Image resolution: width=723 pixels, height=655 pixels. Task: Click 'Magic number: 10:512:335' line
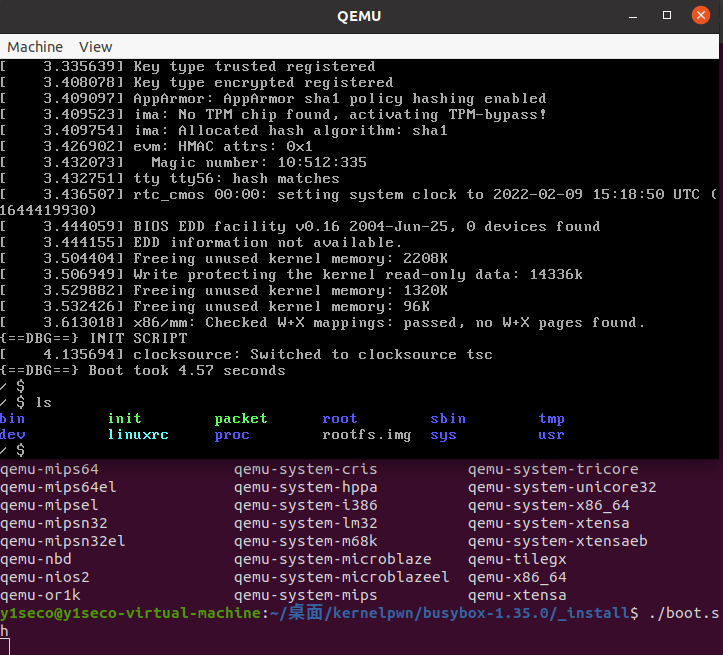[x=184, y=163]
